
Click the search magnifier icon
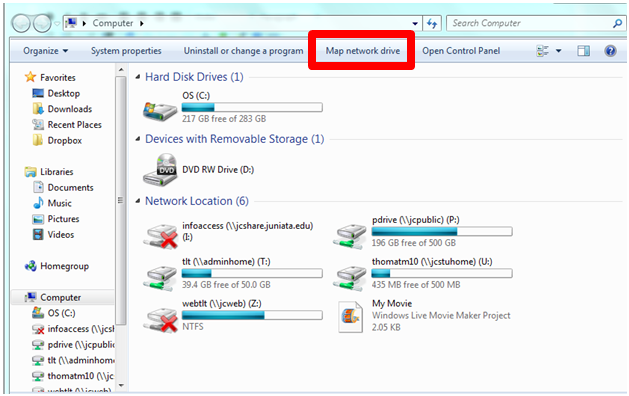coord(617,24)
